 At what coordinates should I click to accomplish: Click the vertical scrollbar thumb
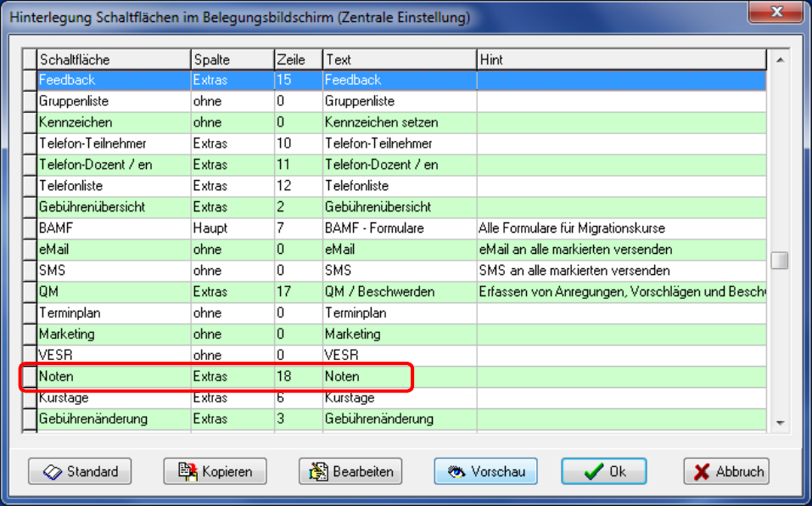point(780,260)
